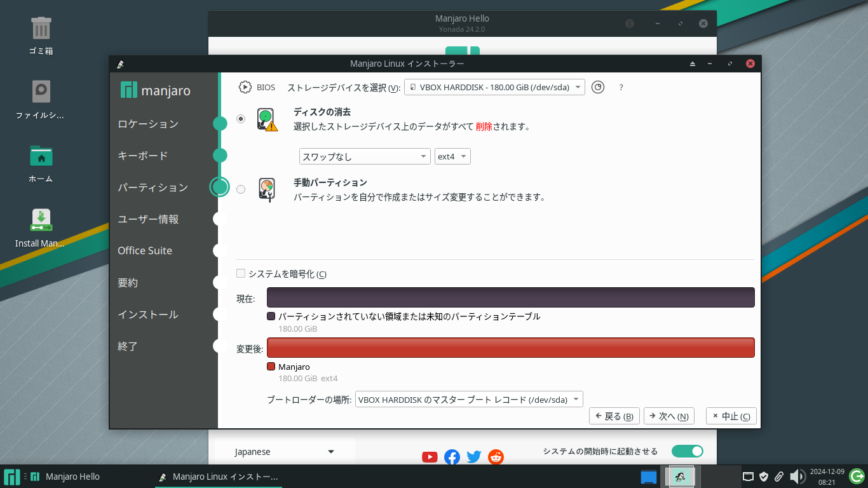The height and width of the screenshot is (488, 868).
Task: Open Facebook link in Manjaro Hello
Action: (452, 457)
